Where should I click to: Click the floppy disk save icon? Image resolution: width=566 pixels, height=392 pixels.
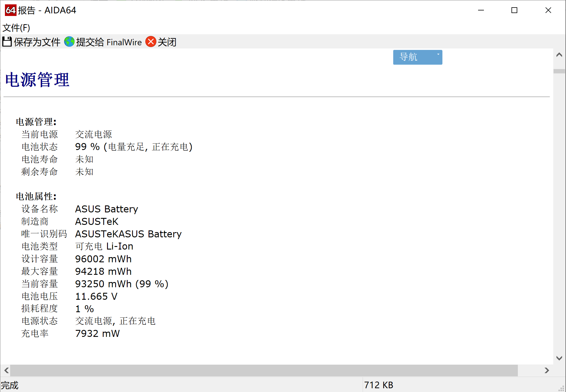pyautogui.click(x=7, y=42)
